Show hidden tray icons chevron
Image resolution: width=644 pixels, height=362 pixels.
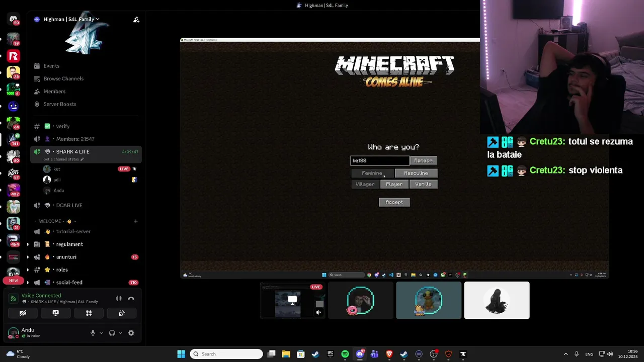tap(566, 354)
